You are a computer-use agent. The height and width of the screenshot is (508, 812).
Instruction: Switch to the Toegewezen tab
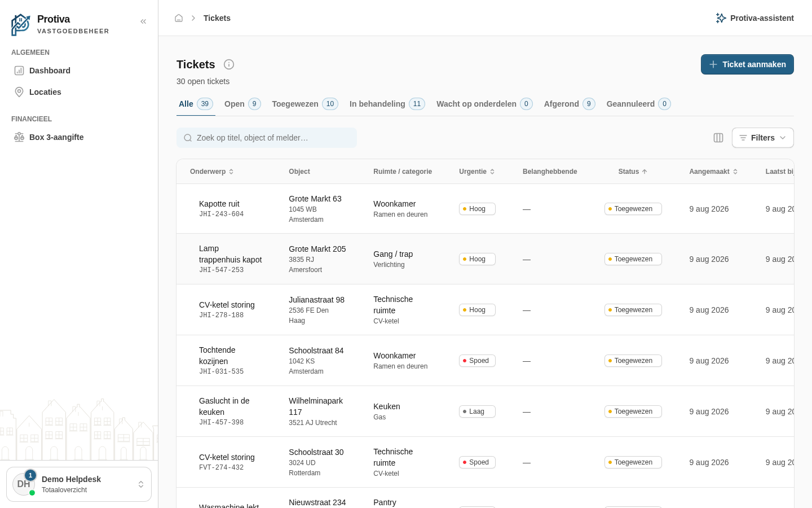tap(305, 104)
